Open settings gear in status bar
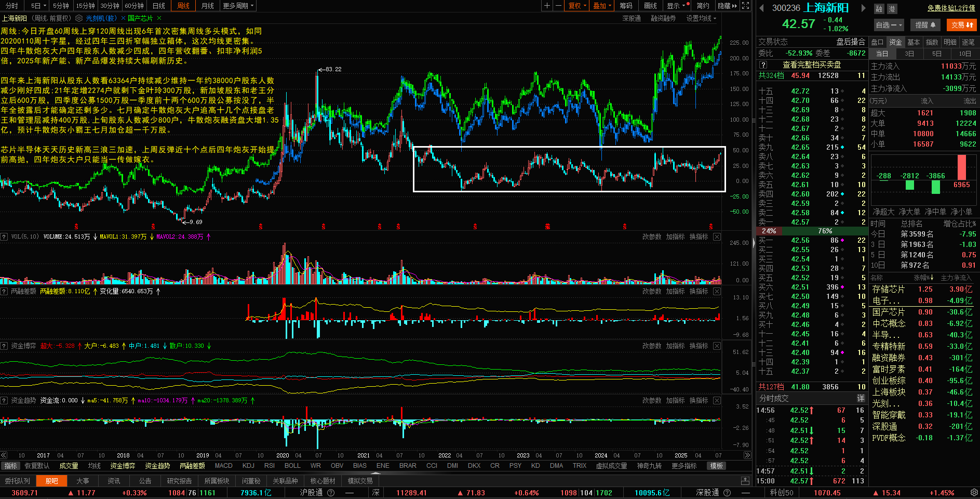This screenshot has width=980, height=499. pyautogui.click(x=974, y=492)
